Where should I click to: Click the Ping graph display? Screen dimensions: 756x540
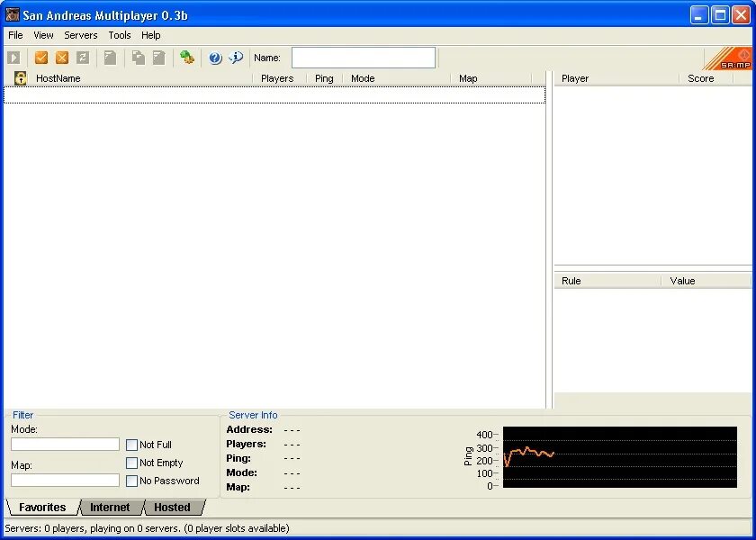click(x=620, y=457)
